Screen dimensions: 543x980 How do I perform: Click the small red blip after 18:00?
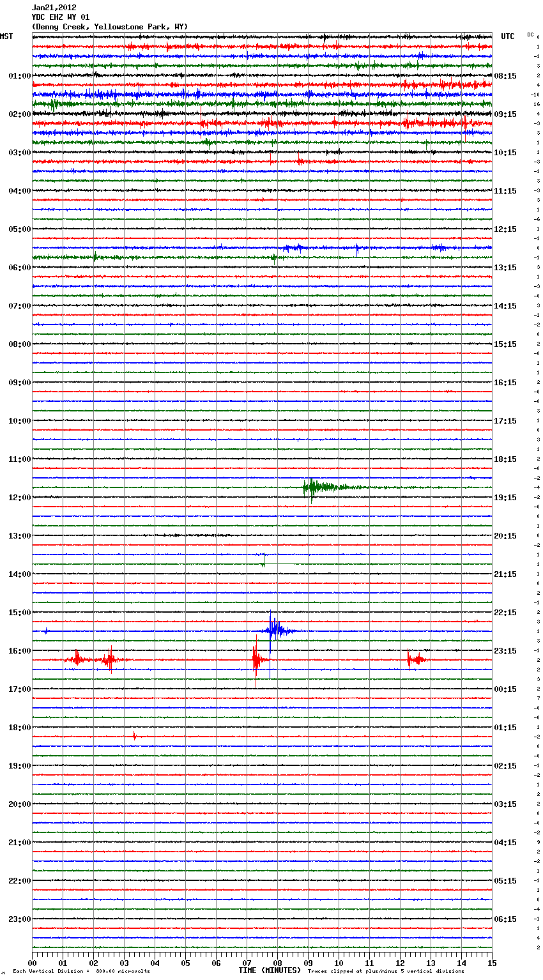(134, 736)
